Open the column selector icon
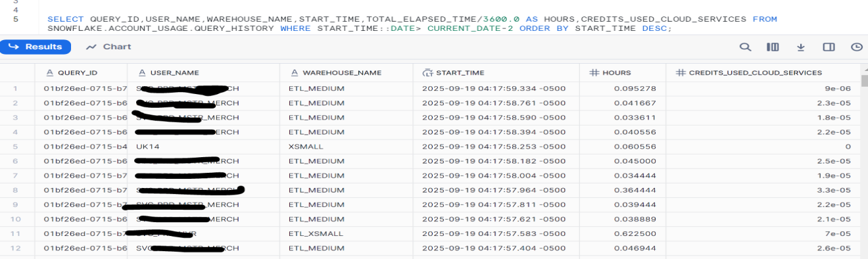This screenshot has height=259, width=868. (x=773, y=47)
